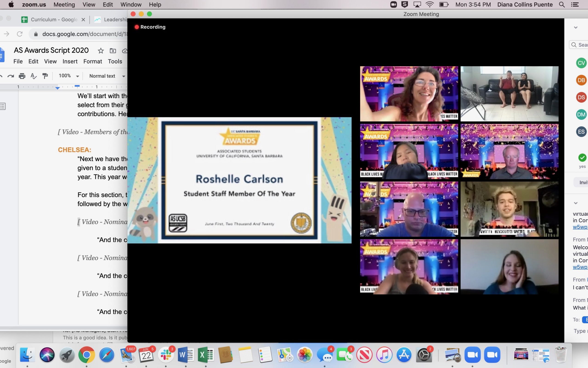This screenshot has height=368, width=588.
Task: Open Google Chrome from the dock
Action: point(87,355)
